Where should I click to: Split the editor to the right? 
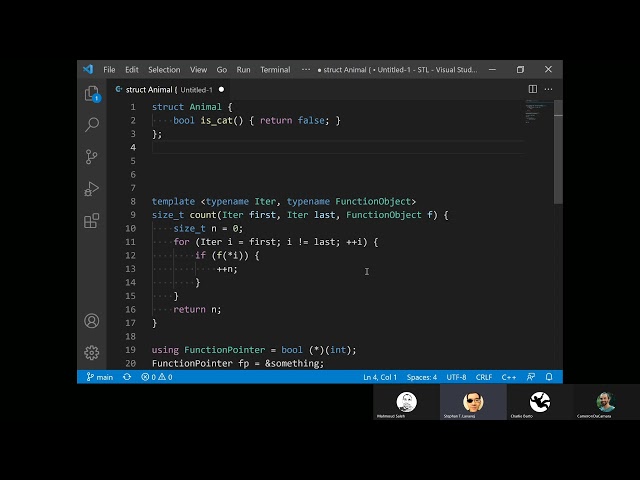[533, 89]
